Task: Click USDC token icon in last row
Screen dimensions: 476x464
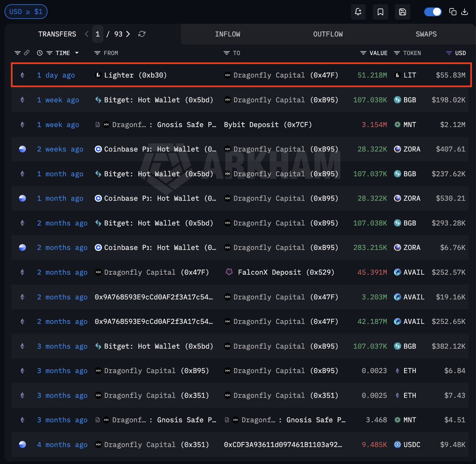Action: 397,445
